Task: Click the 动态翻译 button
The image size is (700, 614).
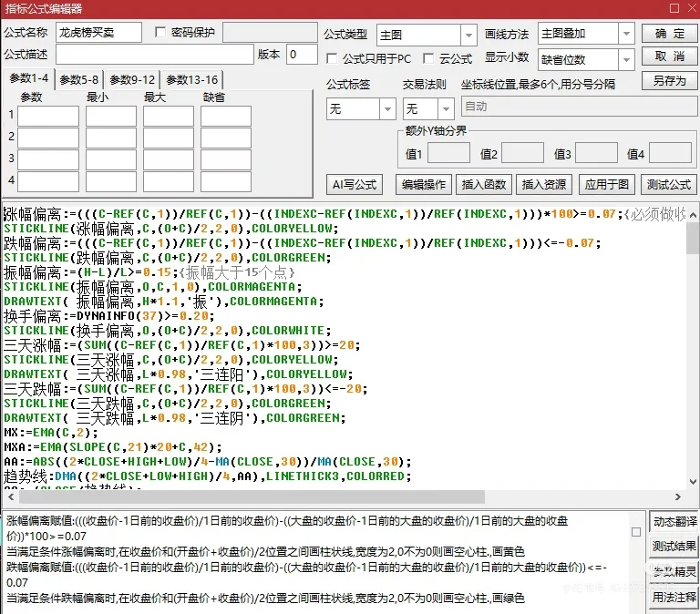Action: click(x=674, y=521)
